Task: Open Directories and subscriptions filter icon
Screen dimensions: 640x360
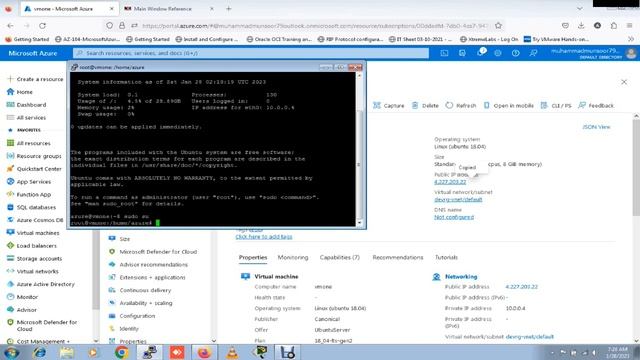Action: (462, 53)
